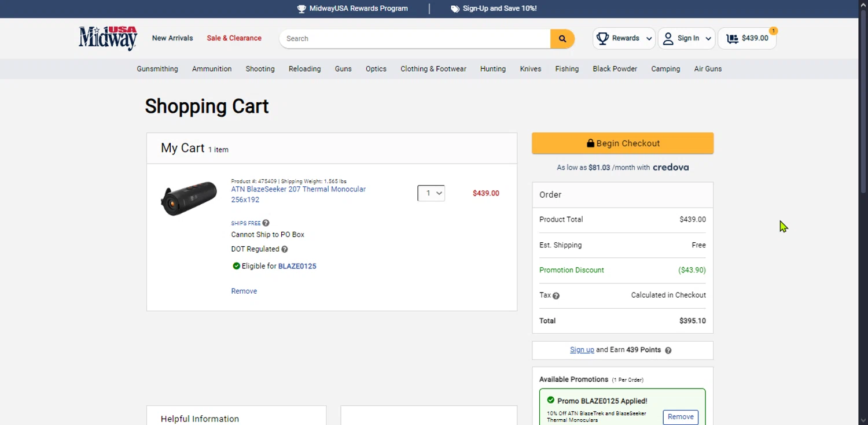Open the Reloading category menu
The image size is (868, 425).
[304, 69]
